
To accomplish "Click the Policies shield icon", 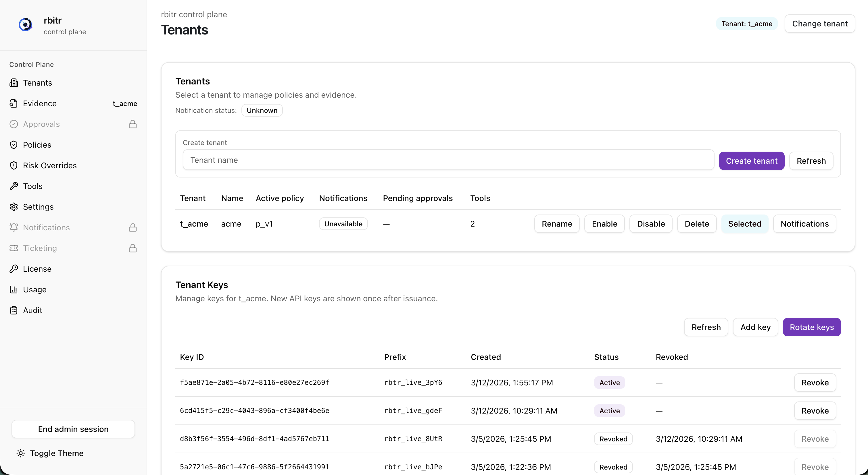I will pyautogui.click(x=14, y=145).
